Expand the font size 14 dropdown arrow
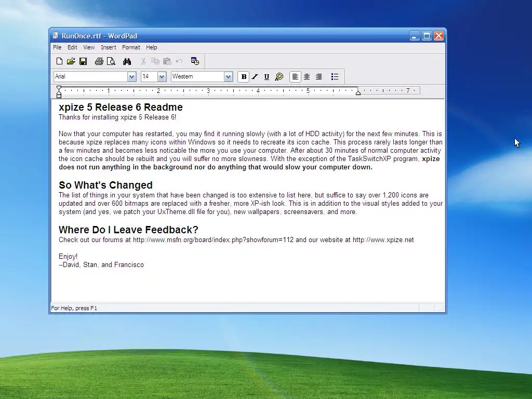Screen dimensions: 532x399 click(162, 77)
